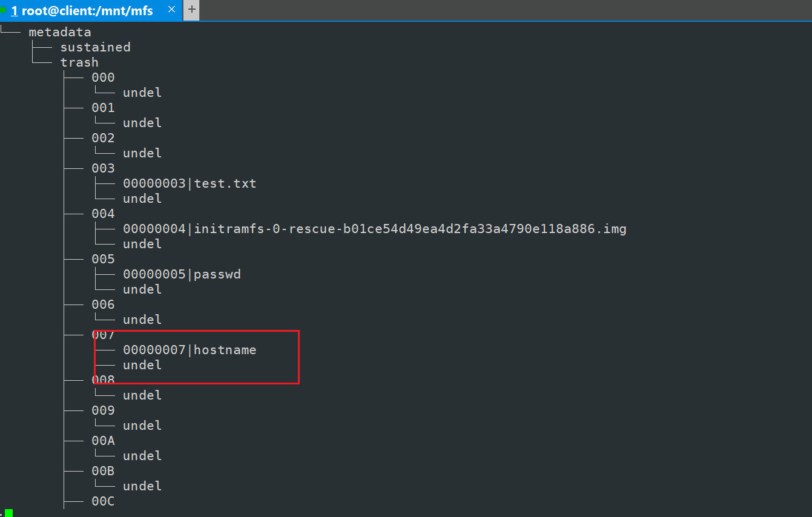Click the undel entry listed after passwd
The image size is (812, 517).
click(x=142, y=289)
